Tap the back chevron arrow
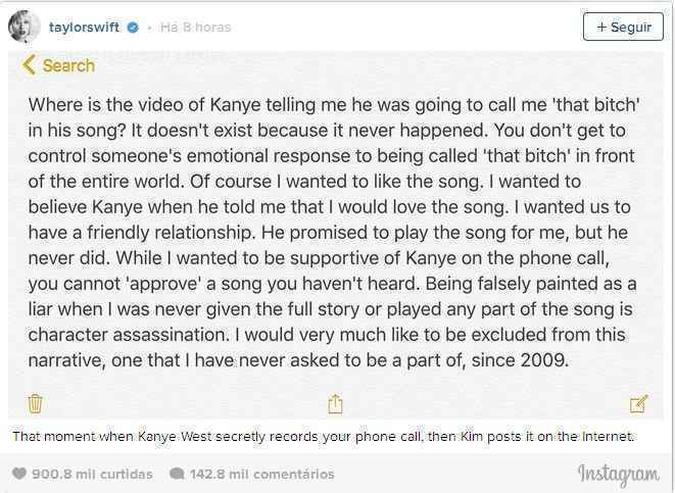 (28, 65)
